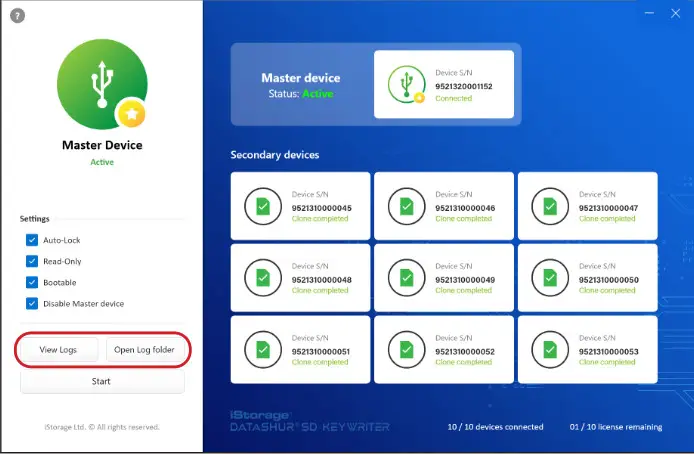Click the Secondary devices heading

[x=275, y=155]
